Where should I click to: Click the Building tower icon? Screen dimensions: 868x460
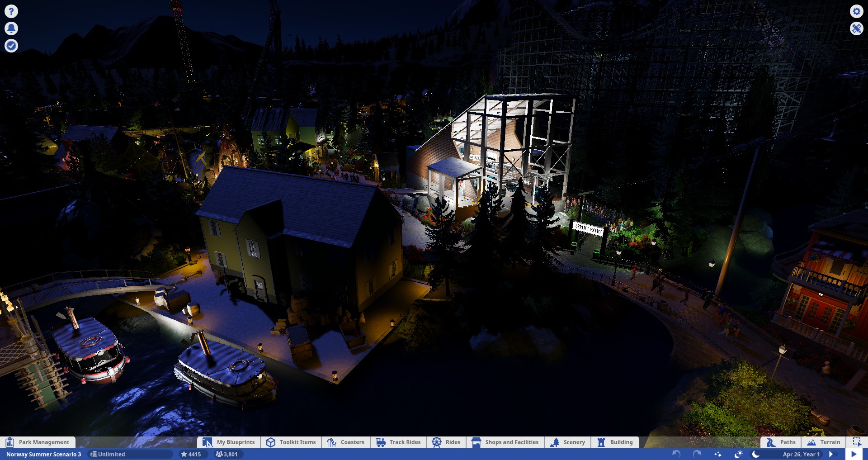(601, 442)
